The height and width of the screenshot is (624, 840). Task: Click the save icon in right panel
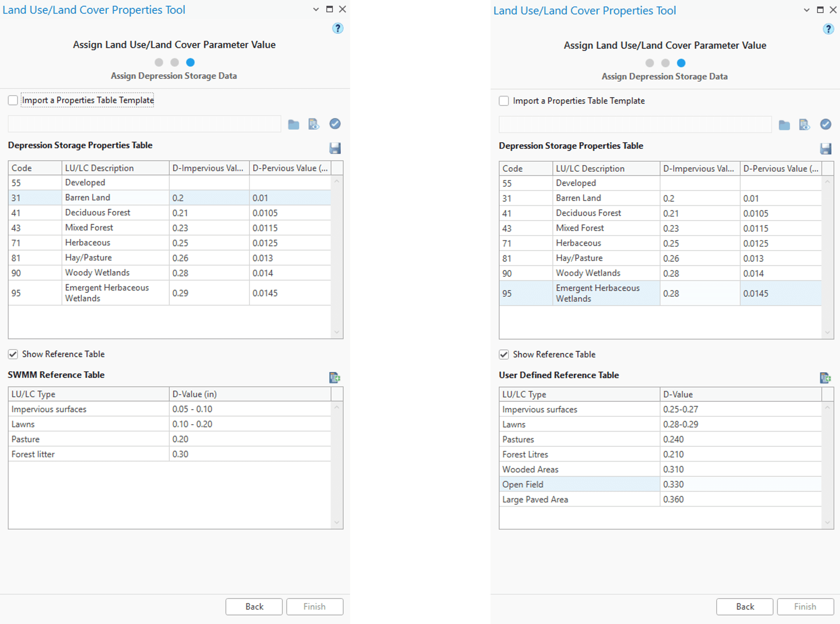(x=826, y=148)
